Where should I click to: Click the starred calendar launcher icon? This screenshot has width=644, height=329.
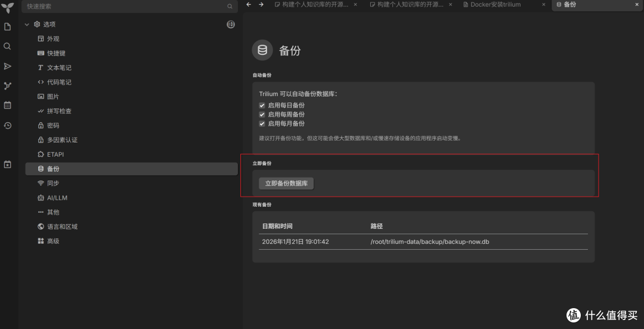click(x=7, y=164)
